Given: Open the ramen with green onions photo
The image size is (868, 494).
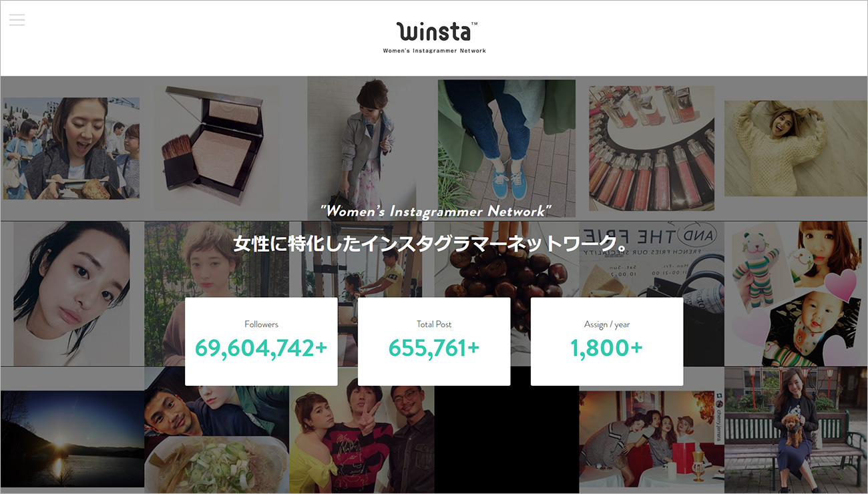Looking at the screenshot, I should point(216,464).
